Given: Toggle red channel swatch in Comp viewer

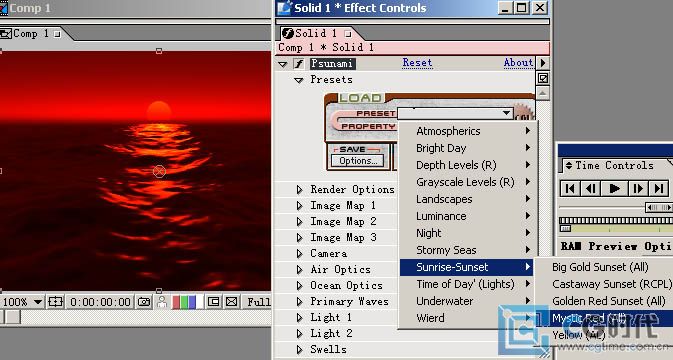Looking at the screenshot, I should [x=176, y=302].
